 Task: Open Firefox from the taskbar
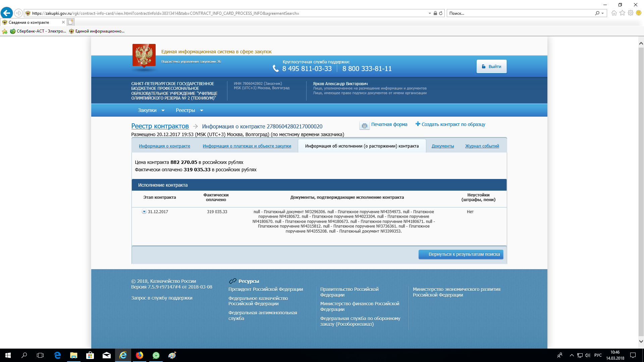coord(140,355)
